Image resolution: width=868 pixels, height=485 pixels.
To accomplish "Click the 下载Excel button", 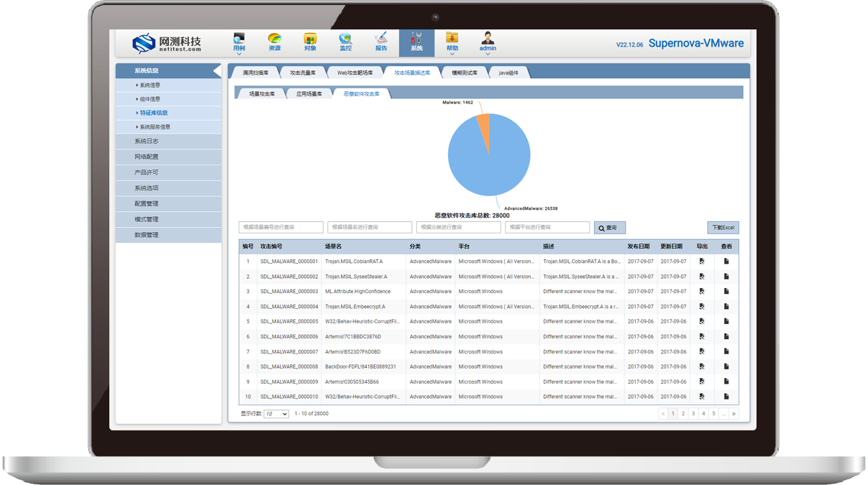I will coord(723,228).
